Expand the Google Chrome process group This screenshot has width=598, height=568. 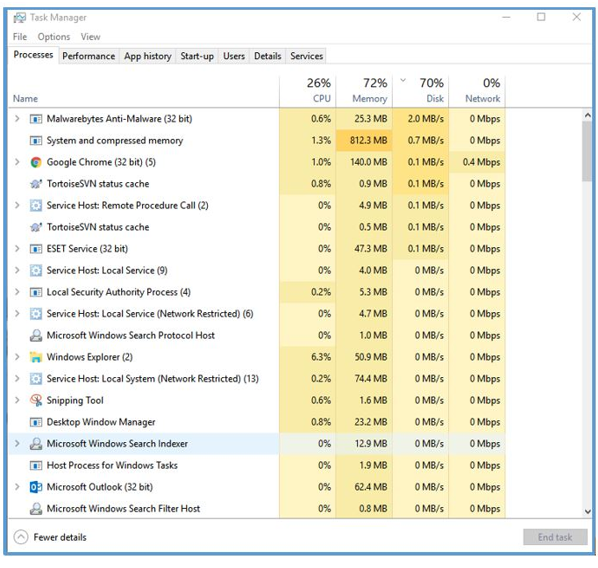pos(17,162)
